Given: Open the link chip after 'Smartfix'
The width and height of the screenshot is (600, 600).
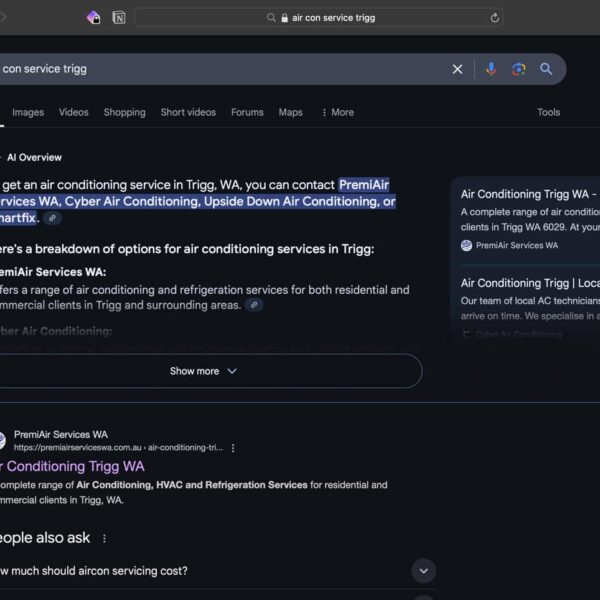Looking at the screenshot, I should 52,218.
